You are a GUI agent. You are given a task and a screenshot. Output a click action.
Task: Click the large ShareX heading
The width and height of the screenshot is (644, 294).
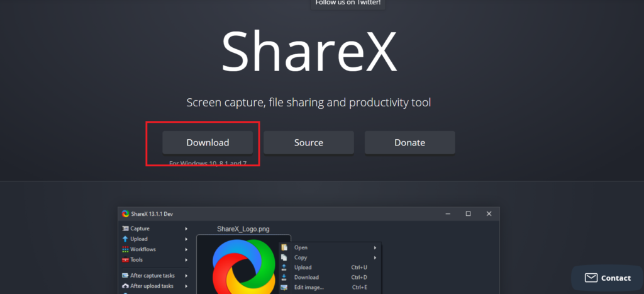click(x=309, y=52)
